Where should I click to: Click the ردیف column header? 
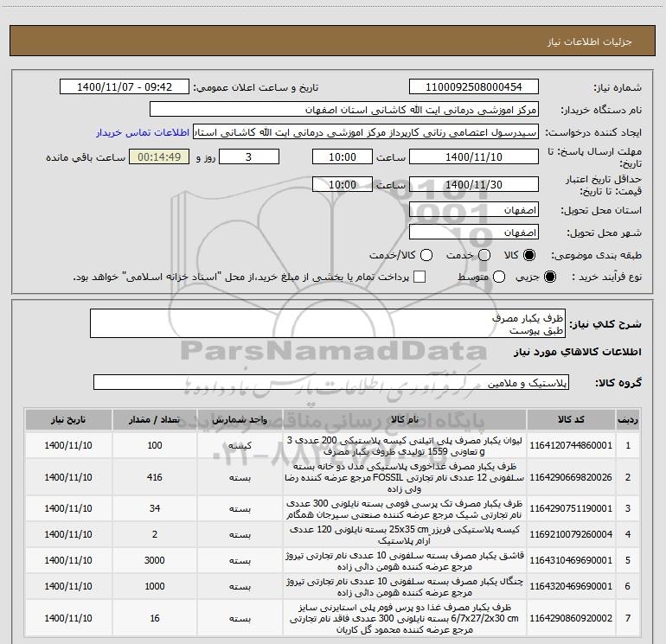628,419
